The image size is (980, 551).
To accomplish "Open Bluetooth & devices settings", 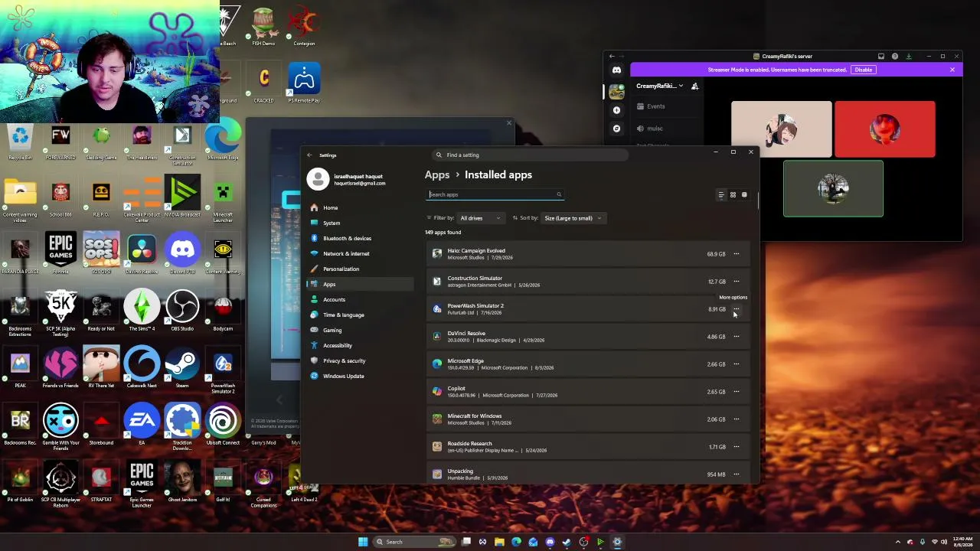I will click(360, 239).
